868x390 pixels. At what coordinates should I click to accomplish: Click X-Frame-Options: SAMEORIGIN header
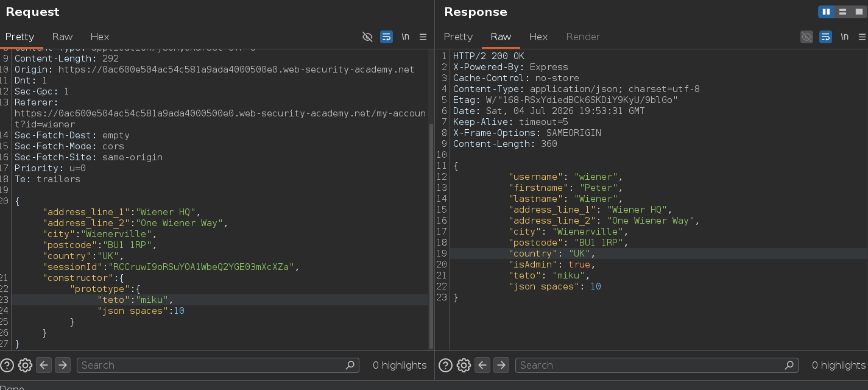tap(527, 133)
